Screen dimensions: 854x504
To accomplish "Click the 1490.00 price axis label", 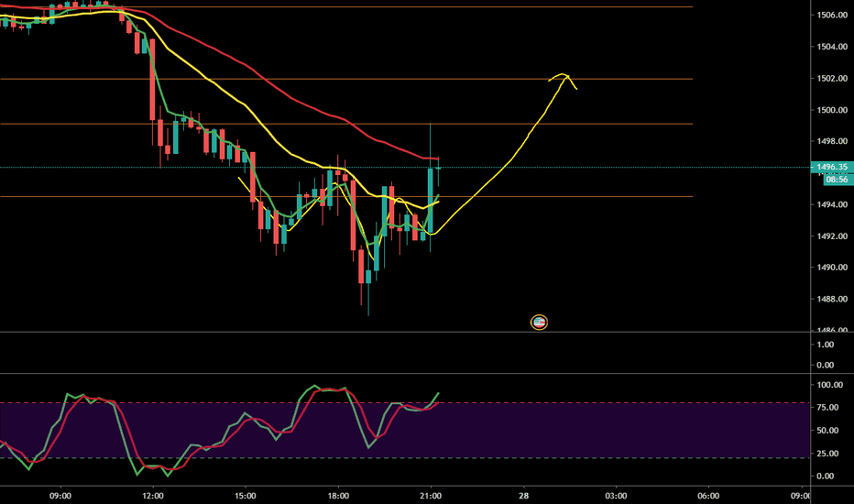I will pos(832,268).
